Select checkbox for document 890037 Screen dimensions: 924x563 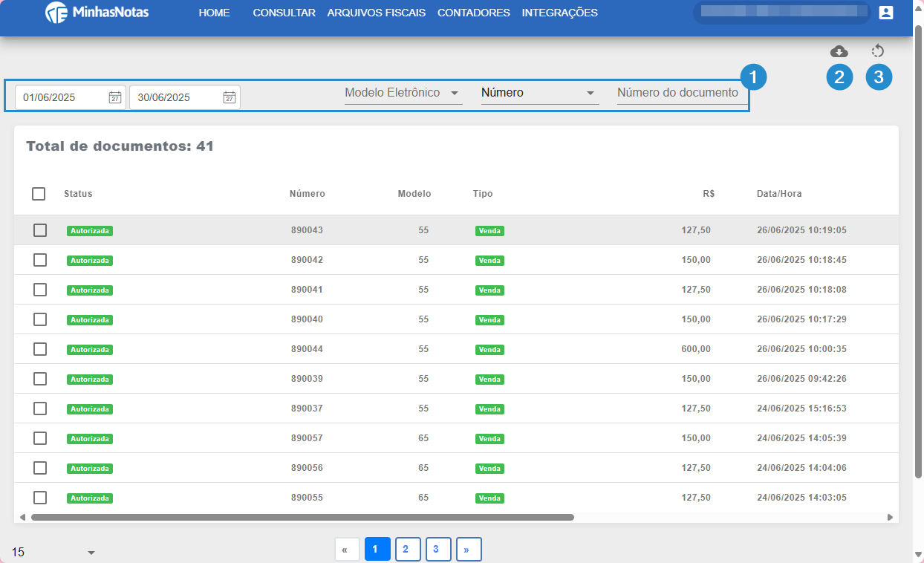40,409
